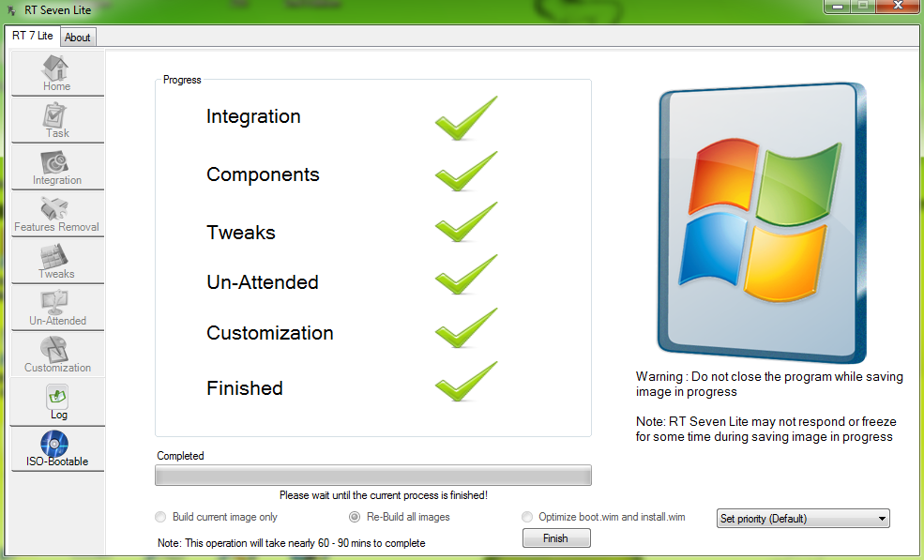Screen dimensions: 924x560
Task: Click the 'Warning : Do not close' text
Action: point(769,384)
